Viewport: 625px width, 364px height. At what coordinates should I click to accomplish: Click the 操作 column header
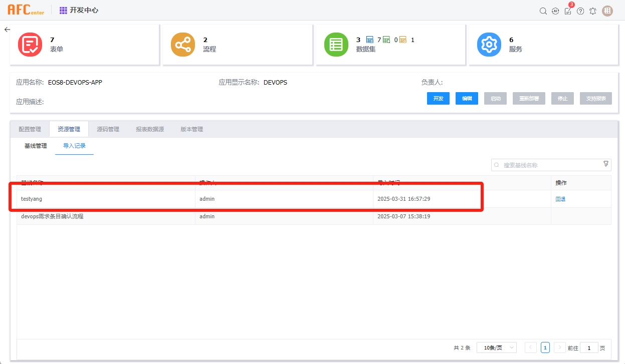561,183
